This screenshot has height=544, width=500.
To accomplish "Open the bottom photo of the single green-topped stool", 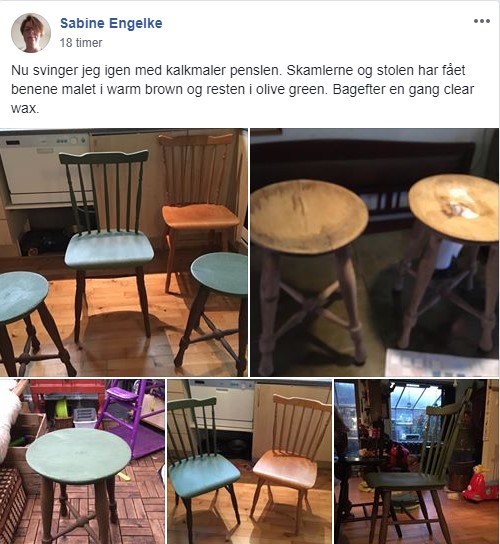I will (x=82, y=461).
